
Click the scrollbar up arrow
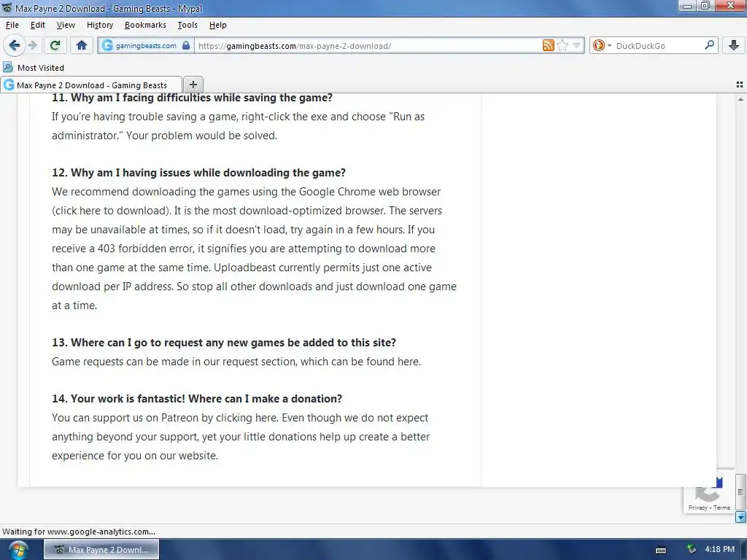pyautogui.click(x=740, y=99)
